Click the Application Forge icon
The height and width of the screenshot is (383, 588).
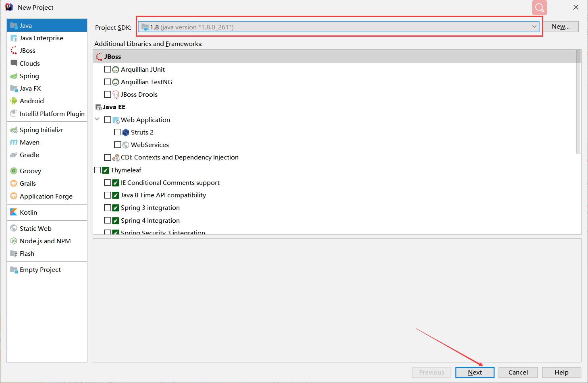tap(14, 196)
